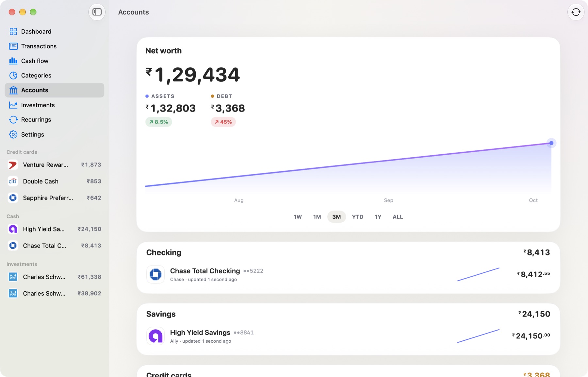Click the ₹853 Double Cash balance

point(94,181)
